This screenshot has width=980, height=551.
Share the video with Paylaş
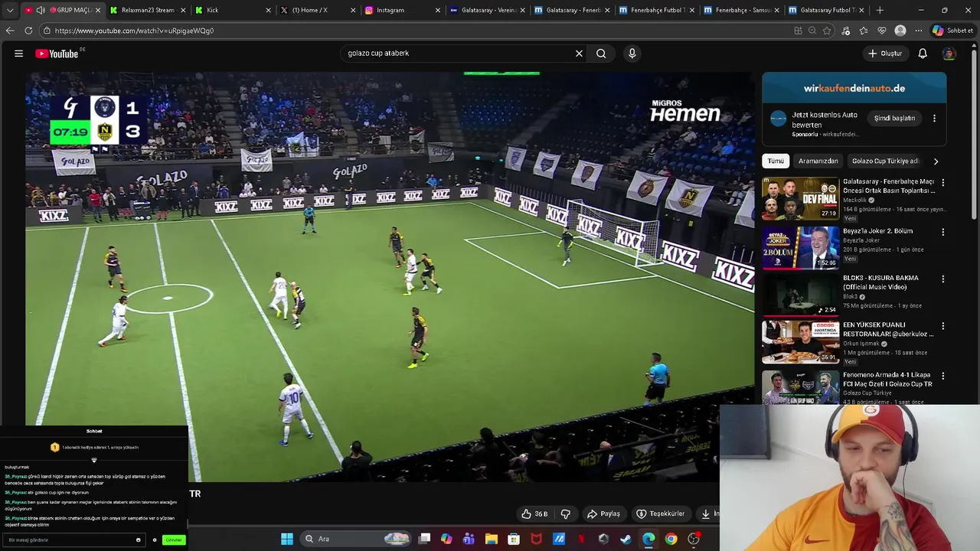(x=603, y=514)
